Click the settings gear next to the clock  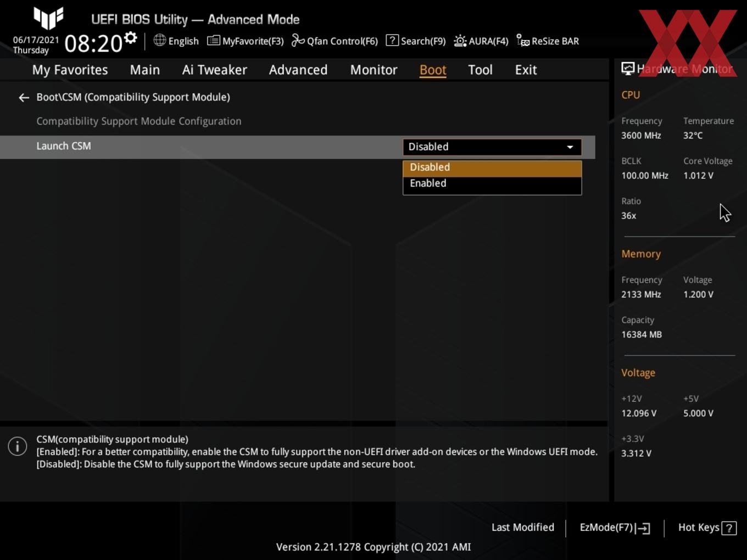130,38
